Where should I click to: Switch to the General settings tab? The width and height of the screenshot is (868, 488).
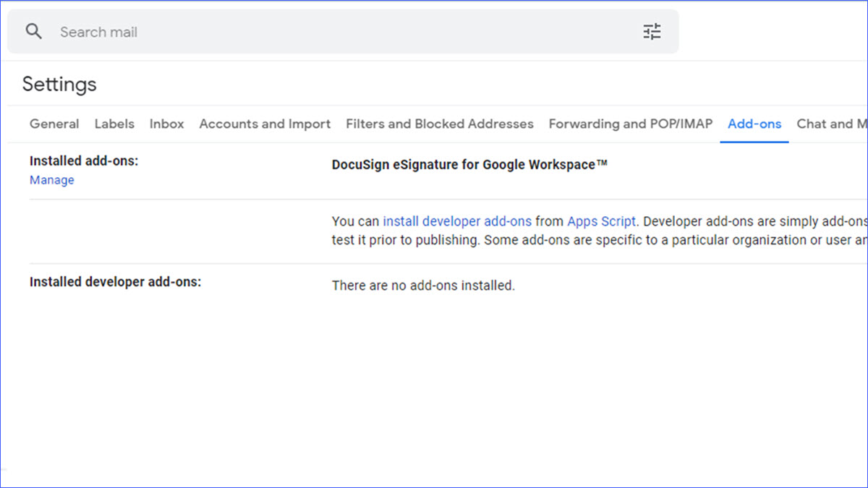[54, 124]
